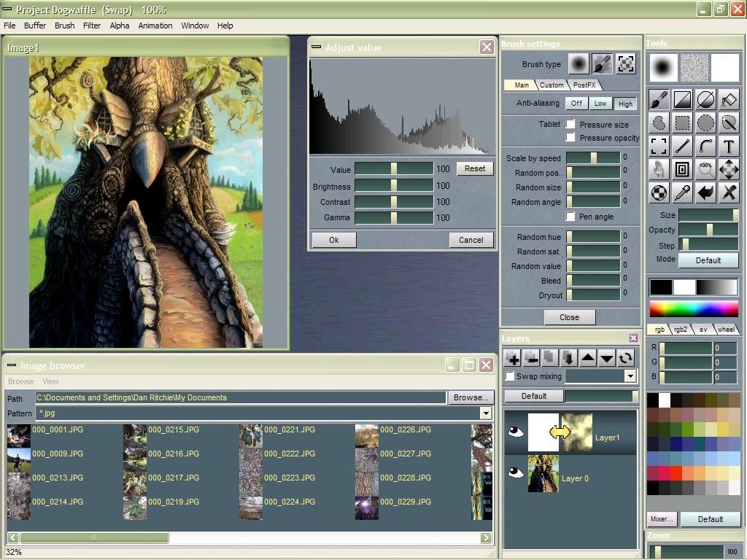The height and width of the screenshot is (560, 747).
Task: Click the Browse... button for path
Action: click(x=471, y=397)
